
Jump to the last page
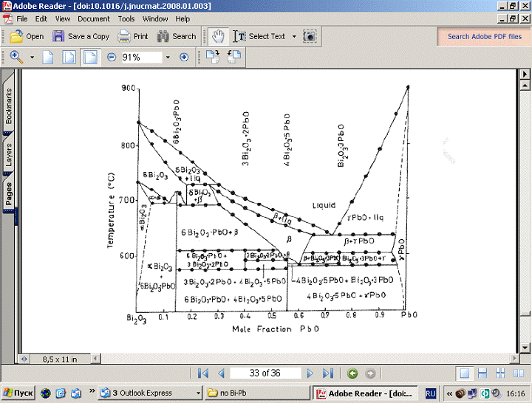[x=328, y=373]
